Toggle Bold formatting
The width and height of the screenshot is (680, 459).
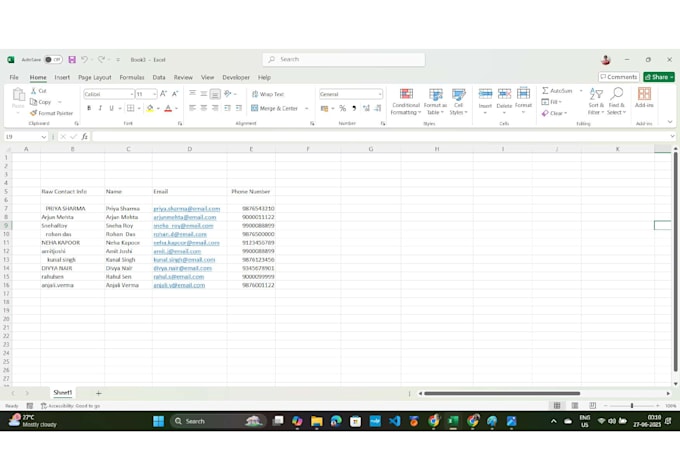pos(89,108)
